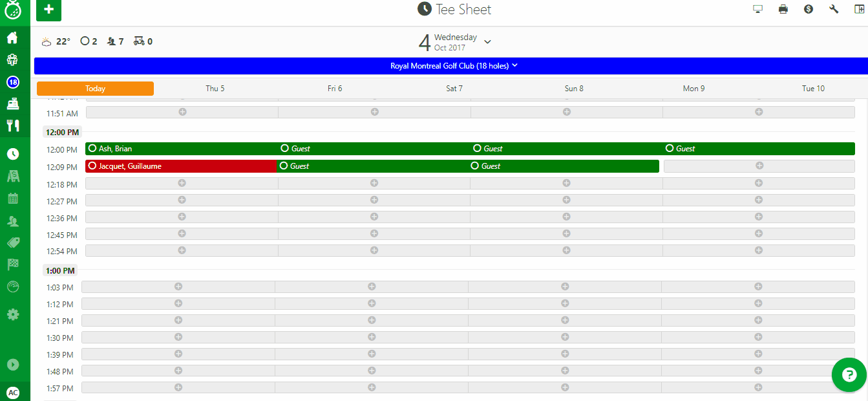Viewport: 868px width, 401px height.
Task: Select the orange Today button
Action: (x=95, y=89)
